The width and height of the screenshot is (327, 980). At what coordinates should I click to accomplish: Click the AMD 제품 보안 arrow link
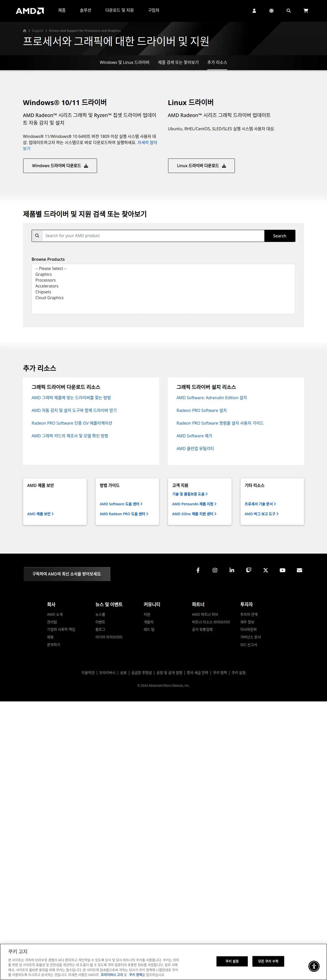(40, 514)
